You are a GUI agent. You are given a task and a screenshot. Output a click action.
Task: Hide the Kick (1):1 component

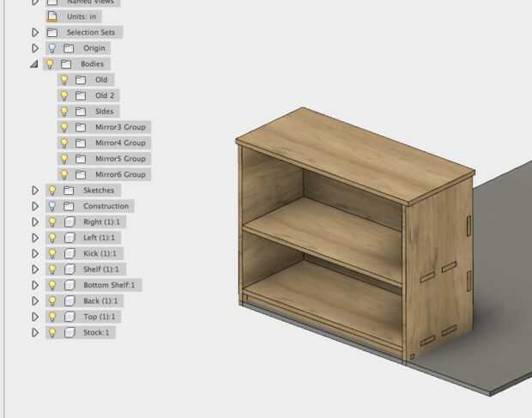(x=51, y=253)
